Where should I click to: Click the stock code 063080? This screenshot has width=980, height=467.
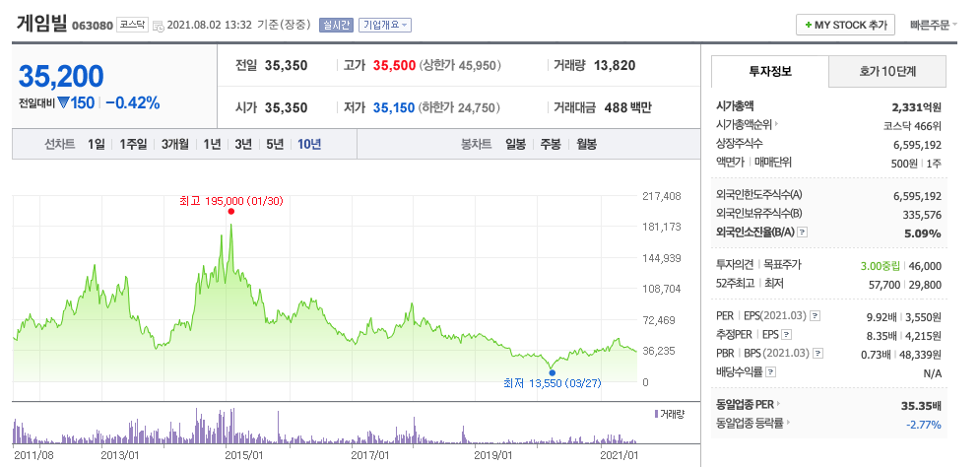[x=93, y=27]
